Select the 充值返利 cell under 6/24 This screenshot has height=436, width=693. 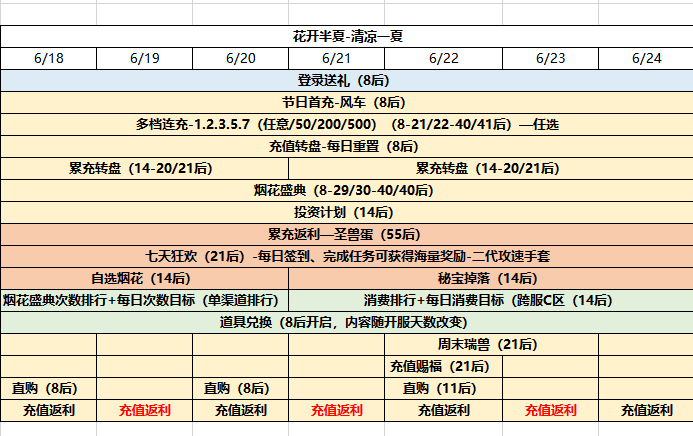click(646, 410)
